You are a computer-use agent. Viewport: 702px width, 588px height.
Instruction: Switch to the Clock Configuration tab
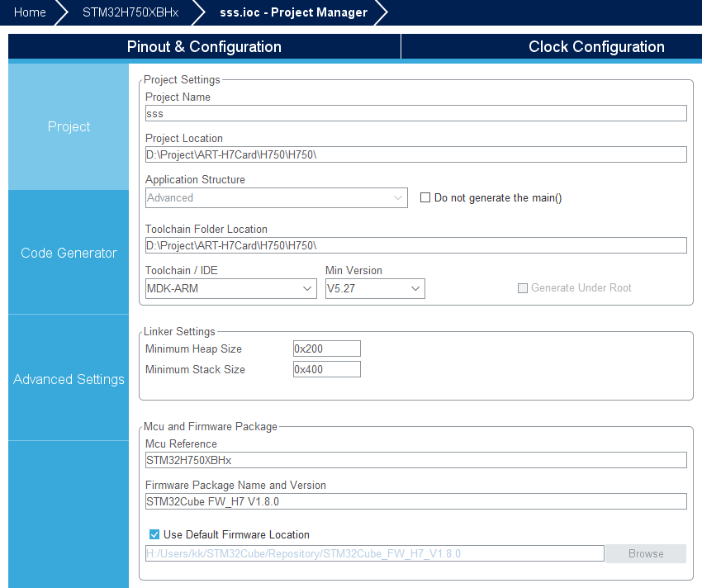coord(596,46)
